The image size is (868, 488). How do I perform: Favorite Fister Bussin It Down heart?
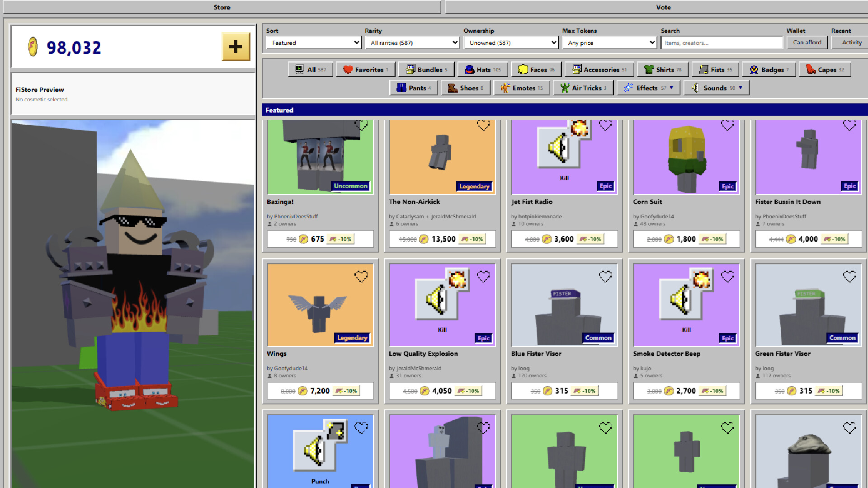pyautogui.click(x=849, y=125)
